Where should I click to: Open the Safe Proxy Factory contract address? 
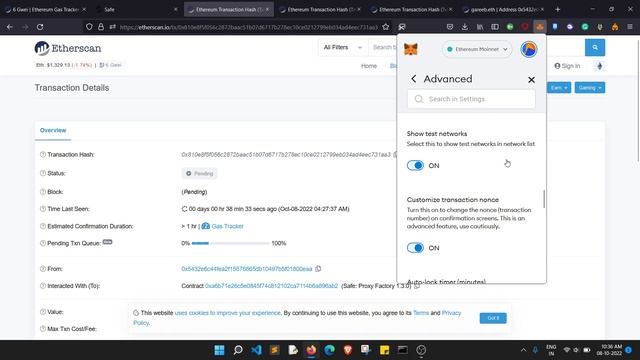[271, 286]
